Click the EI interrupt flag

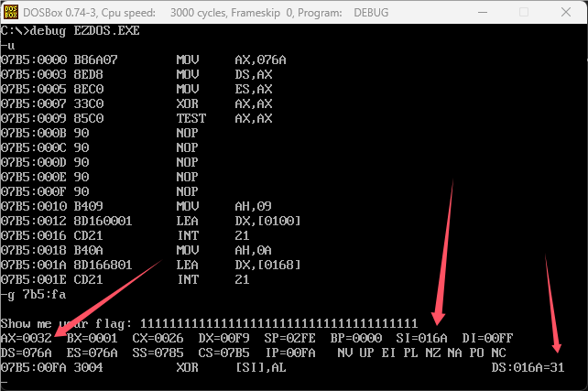point(388,353)
